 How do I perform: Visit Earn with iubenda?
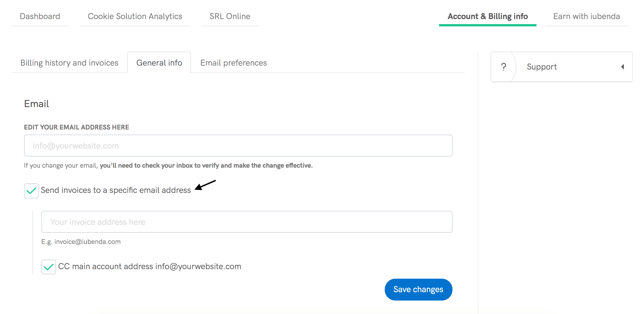click(586, 16)
